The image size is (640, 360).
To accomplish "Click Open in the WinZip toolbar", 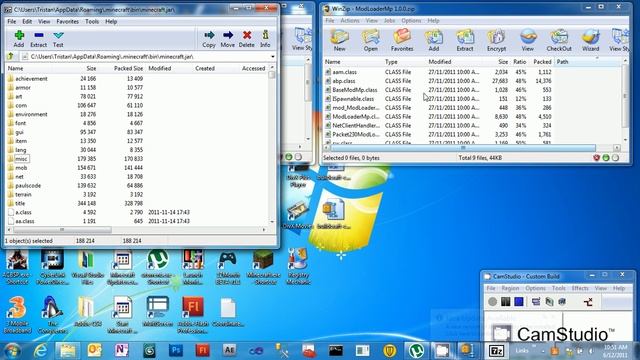I will (x=371, y=40).
